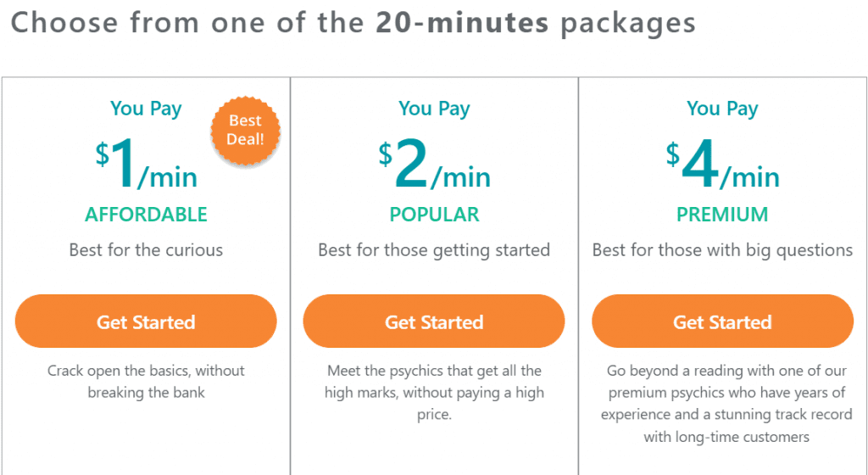Click 'You Pay' in the Popular card

coord(435,109)
